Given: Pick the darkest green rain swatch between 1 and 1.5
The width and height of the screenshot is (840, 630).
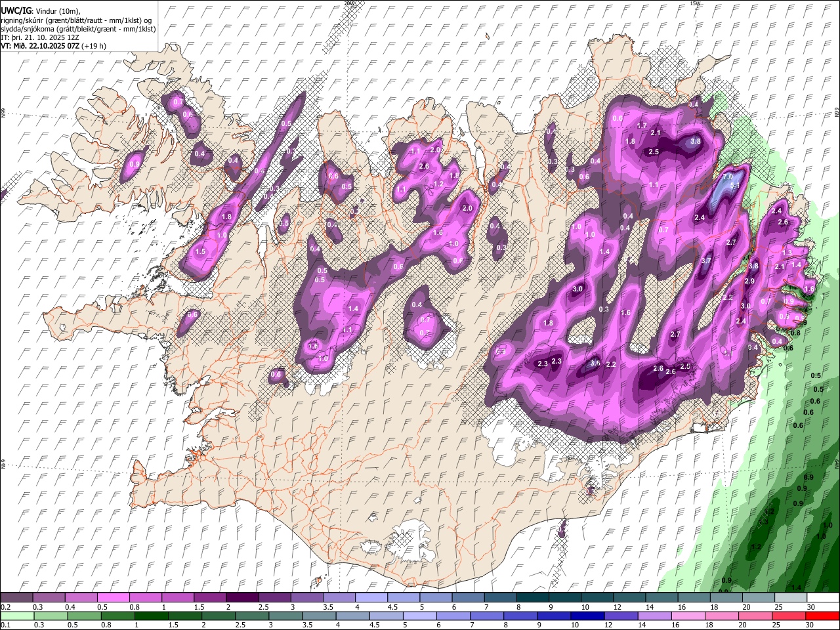Looking at the screenshot, I should tap(151, 616).
